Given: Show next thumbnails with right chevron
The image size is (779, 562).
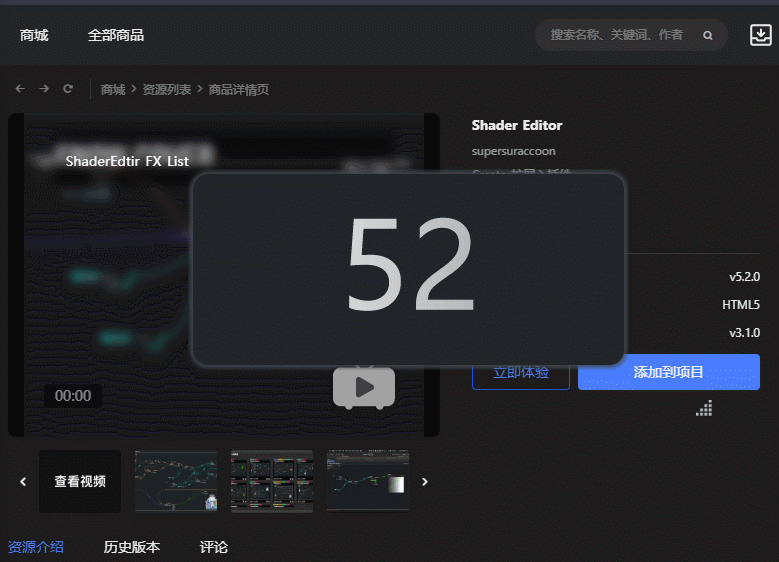Looking at the screenshot, I should (x=425, y=482).
